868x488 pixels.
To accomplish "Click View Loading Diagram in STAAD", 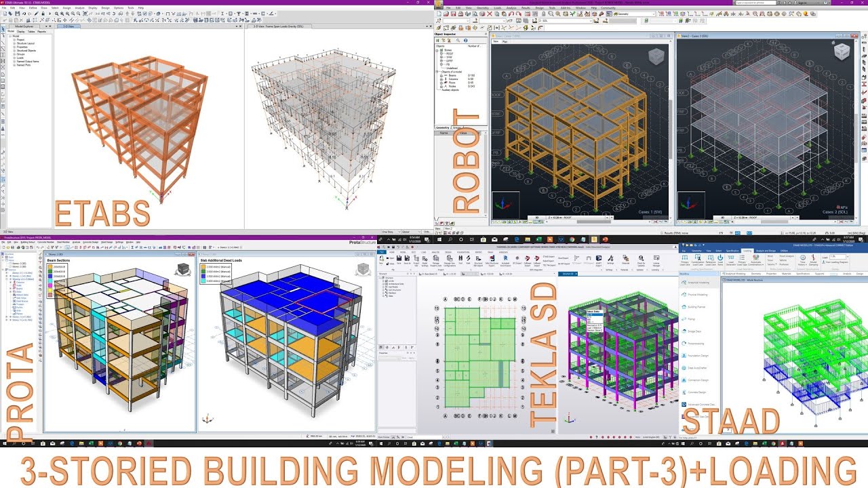I will [837, 262].
